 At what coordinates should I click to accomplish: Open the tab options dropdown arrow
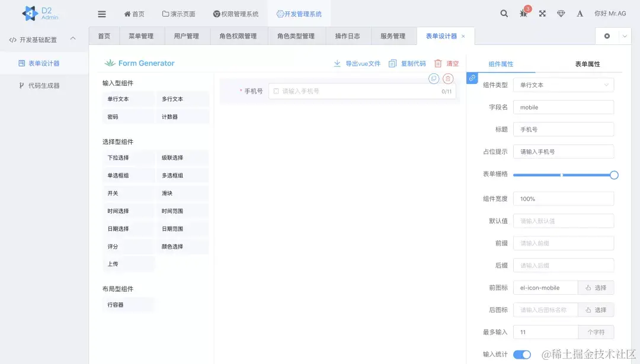coord(625,36)
